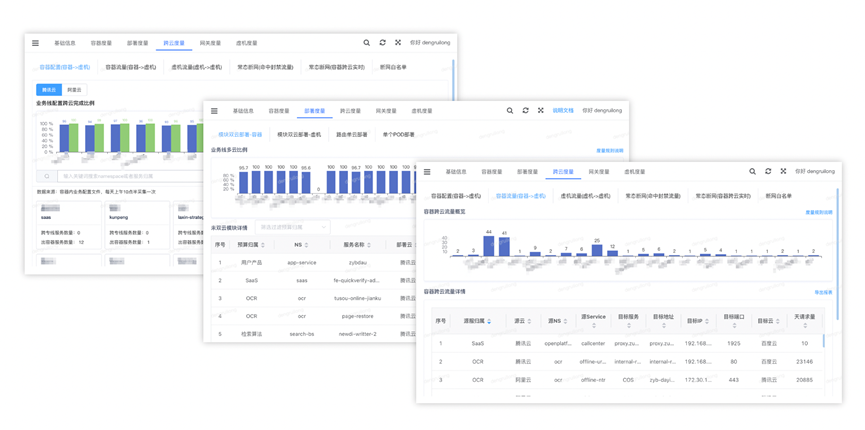This screenshot has width=865, height=430.
Task: Open hamburger menu in the back-left window
Action: tap(35, 43)
